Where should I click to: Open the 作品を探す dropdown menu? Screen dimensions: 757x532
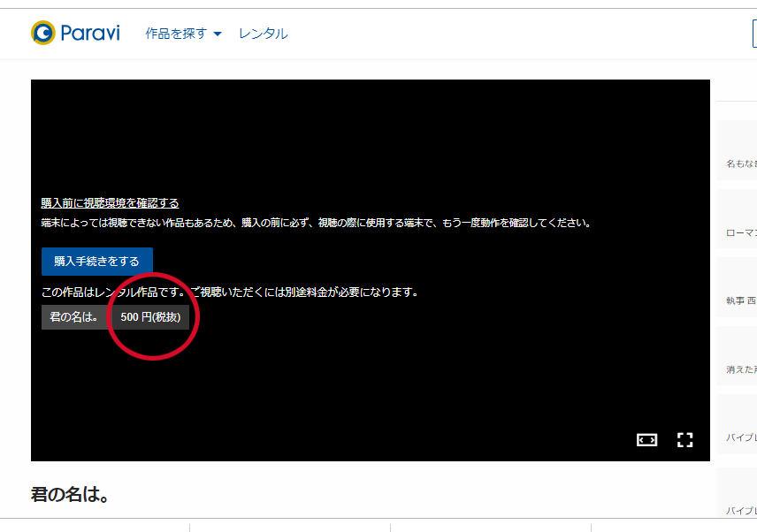point(183,34)
